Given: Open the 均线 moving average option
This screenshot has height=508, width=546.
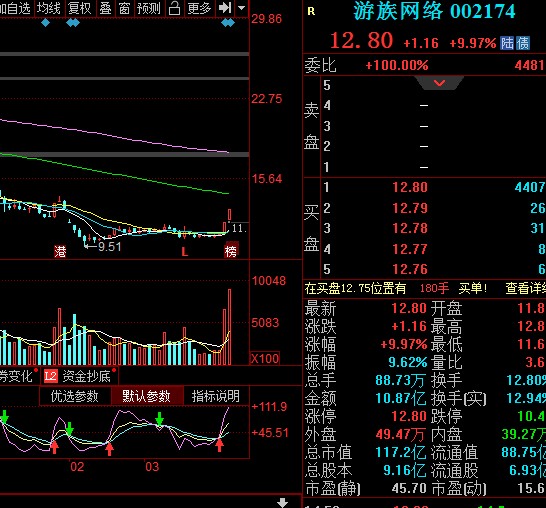Looking at the screenshot, I should (x=49, y=8).
